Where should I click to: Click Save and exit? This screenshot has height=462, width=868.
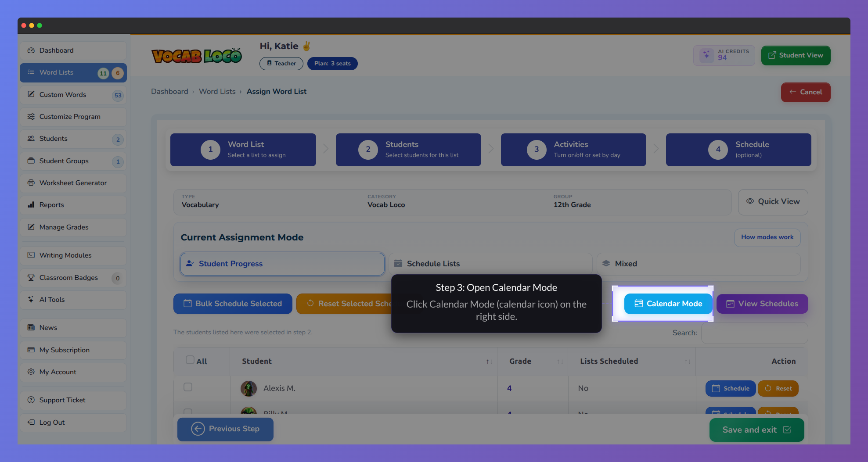point(756,430)
